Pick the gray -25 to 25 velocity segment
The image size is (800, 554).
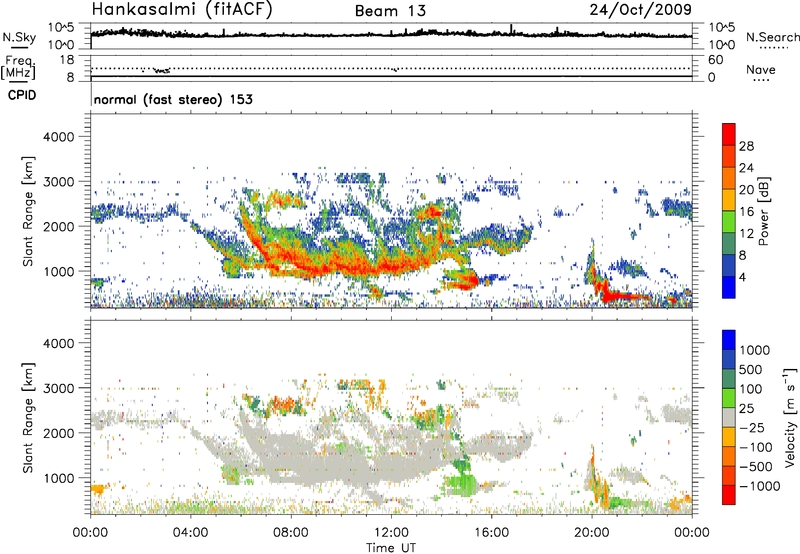[729, 417]
